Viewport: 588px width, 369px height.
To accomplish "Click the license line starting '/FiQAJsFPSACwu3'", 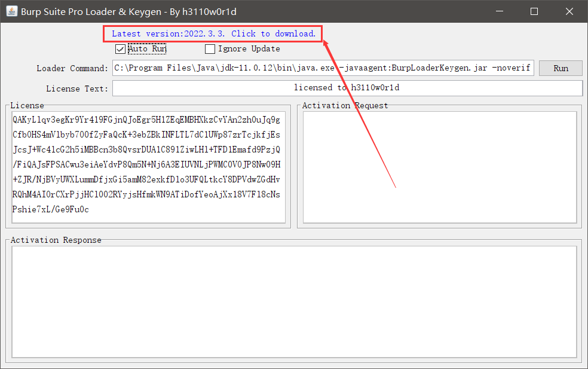I will [x=146, y=165].
